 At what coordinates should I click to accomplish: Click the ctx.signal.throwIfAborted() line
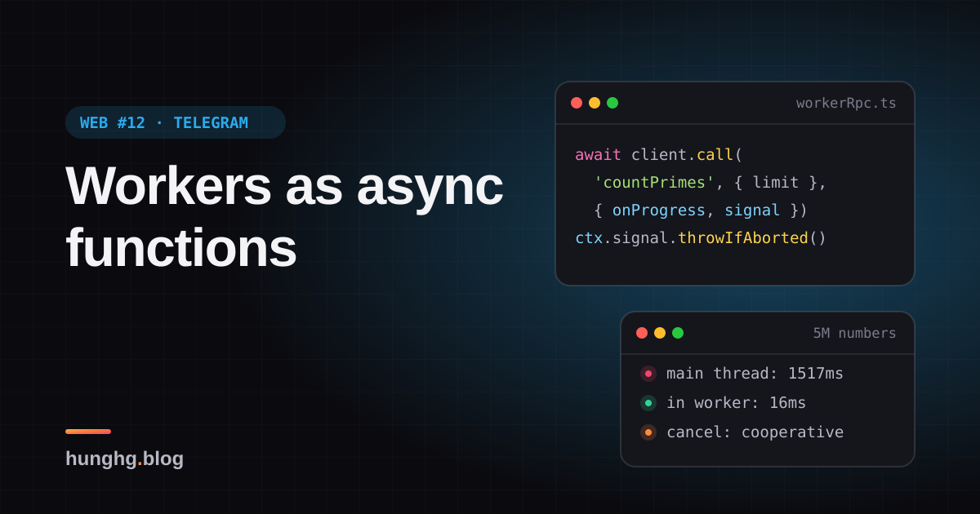point(701,238)
